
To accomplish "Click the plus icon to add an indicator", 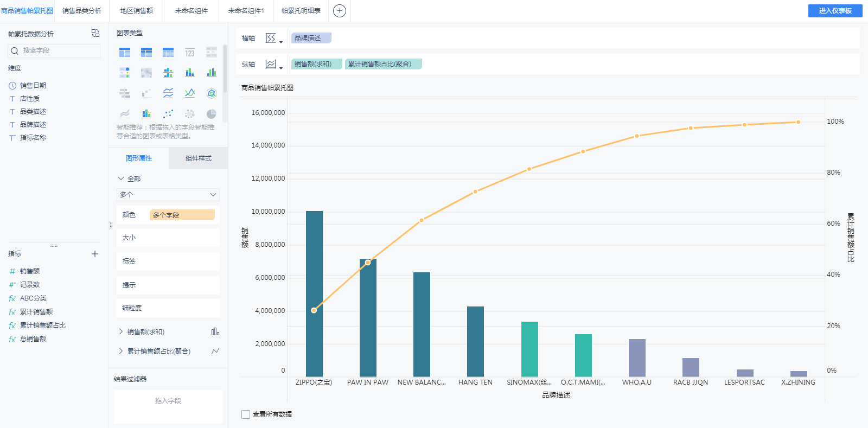I will point(95,254).
